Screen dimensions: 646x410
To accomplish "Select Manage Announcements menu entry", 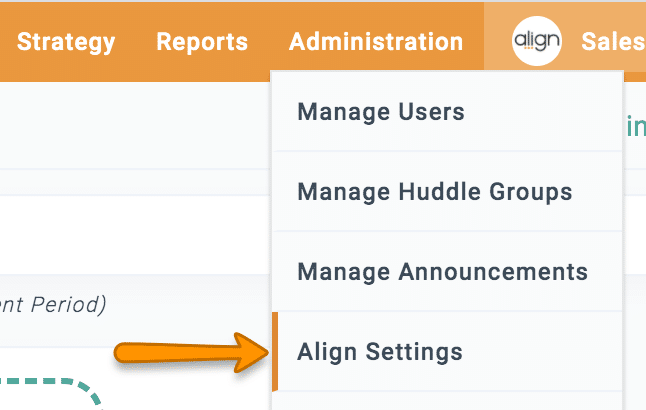I will (x=442, y=271).
